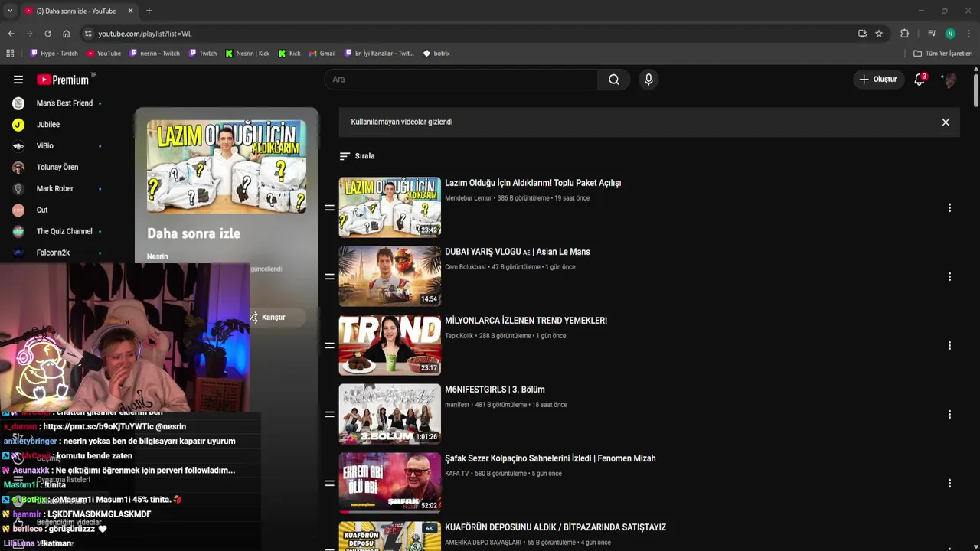The width and height of the screenshot is (980, 551).
Task: Open the Cem Bolukbasi channel link
Action: pos(465,267)
